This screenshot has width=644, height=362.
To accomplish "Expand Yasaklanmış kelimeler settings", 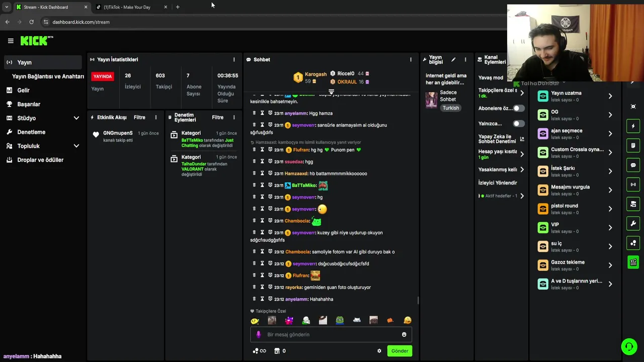I will point(522,169).
